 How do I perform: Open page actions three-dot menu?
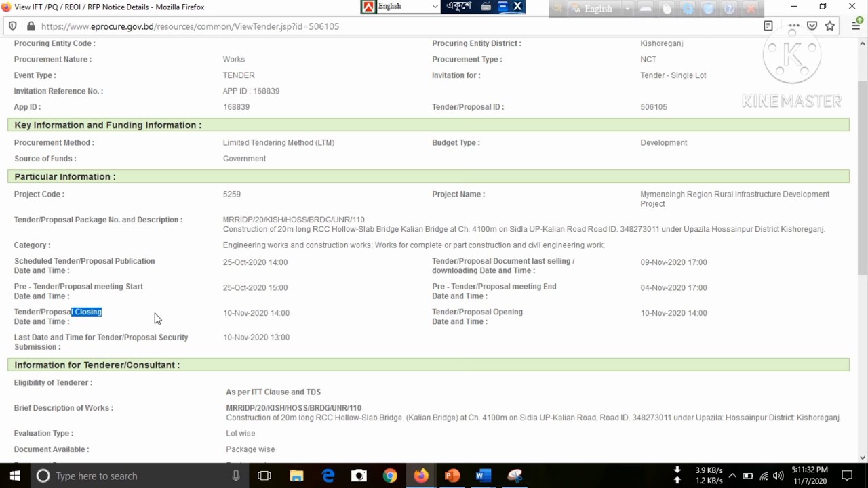coord(793,26)
